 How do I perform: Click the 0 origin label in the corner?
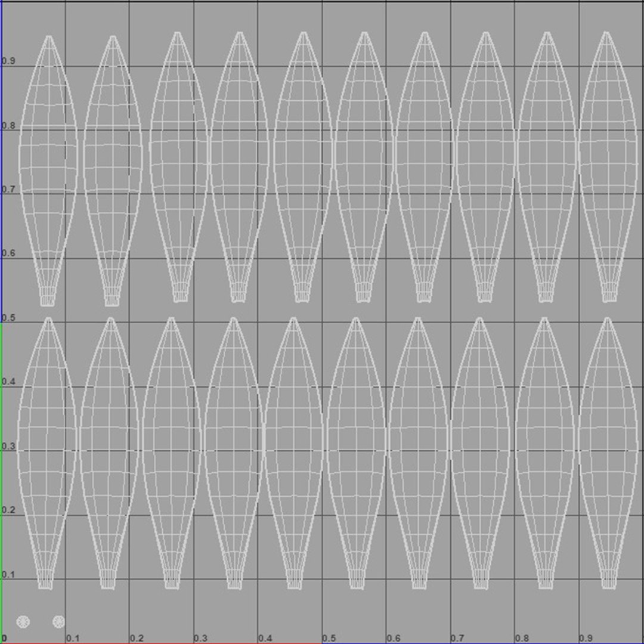click(5, 639)
